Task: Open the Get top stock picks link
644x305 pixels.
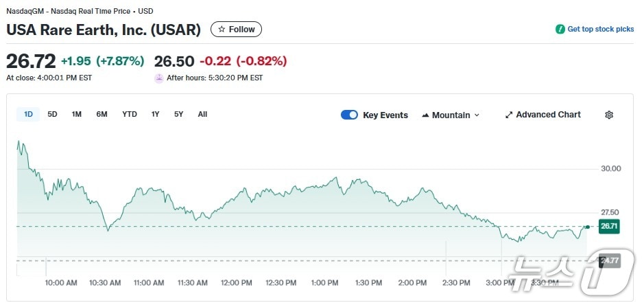Action: tap(600, 30)
